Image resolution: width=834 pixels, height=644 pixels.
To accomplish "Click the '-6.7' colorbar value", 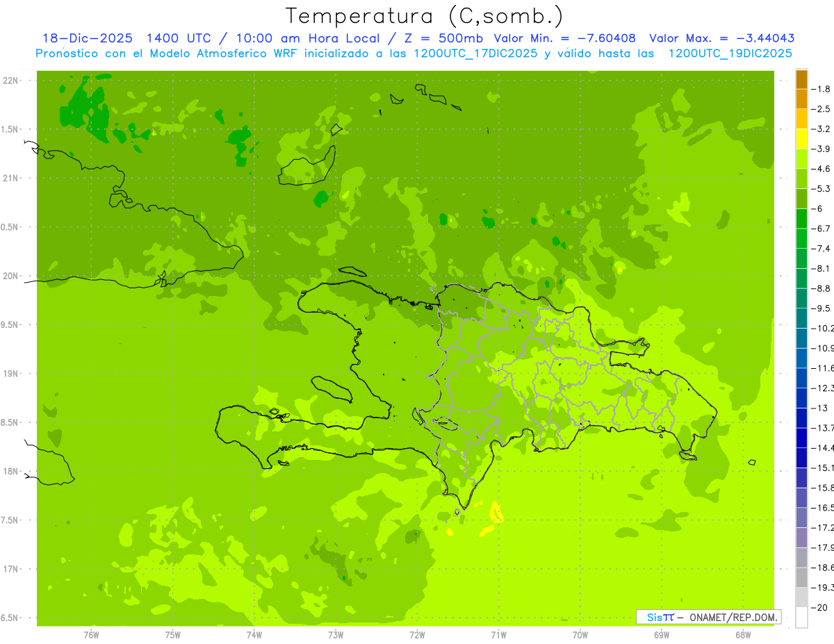I will pos(821,229).
